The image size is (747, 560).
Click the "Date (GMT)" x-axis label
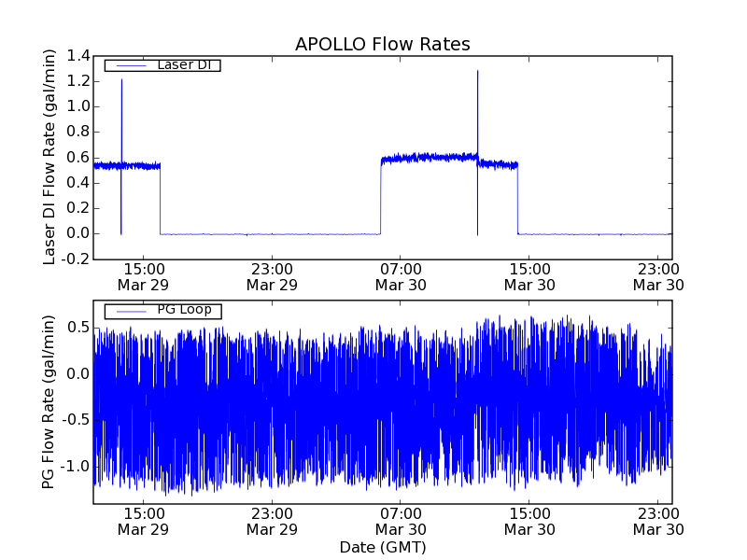(x=383, y=547)
